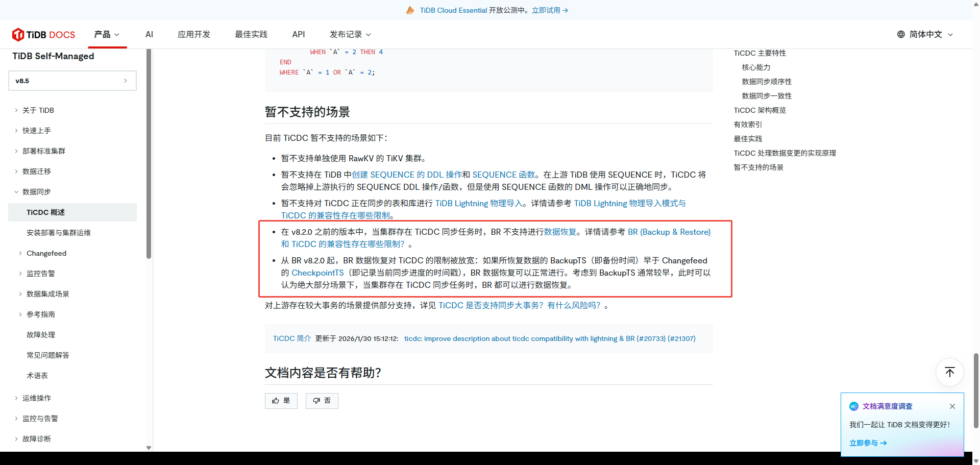
Task: Open the 简体中文 language selector
Action: coord(925,35)
